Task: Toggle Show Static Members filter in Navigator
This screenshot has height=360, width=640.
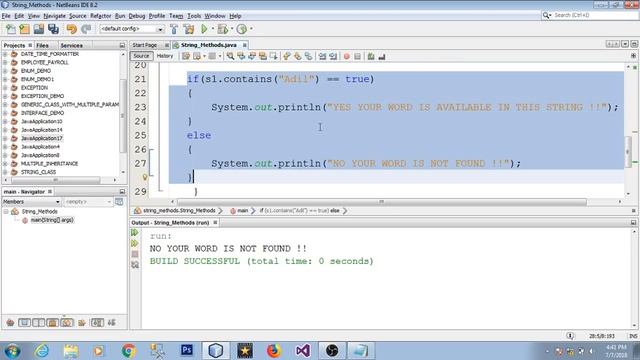Action: point(39,322)
